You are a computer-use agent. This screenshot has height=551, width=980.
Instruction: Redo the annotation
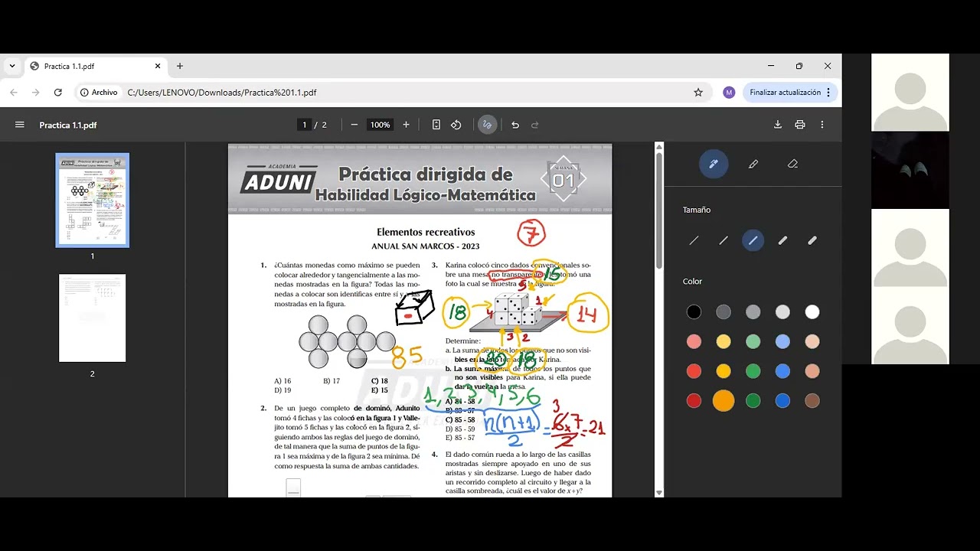click(535, 125)
